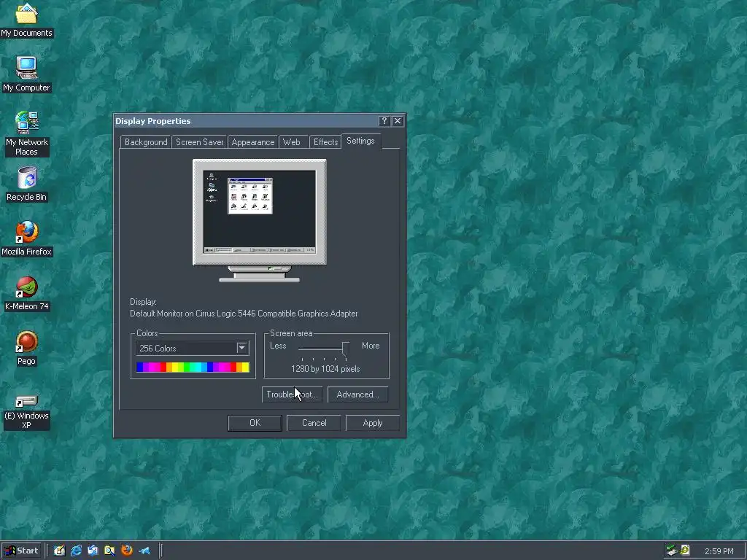
Task: Expand the 256 Colors dropdown
Action: tap(241, 348)
